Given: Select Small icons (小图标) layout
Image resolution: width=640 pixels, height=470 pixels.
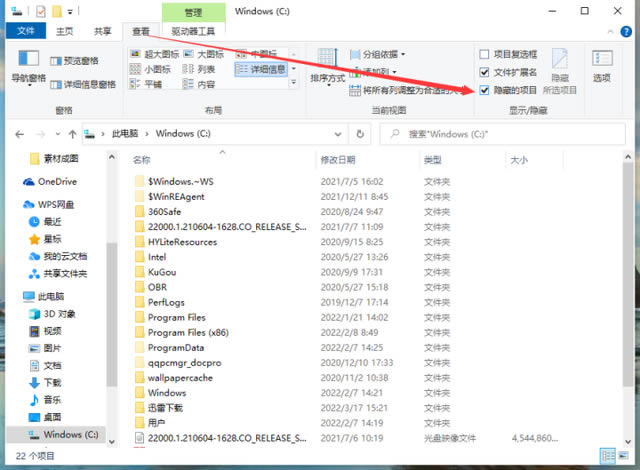Looking at the screenshot, I should [150, 69].
